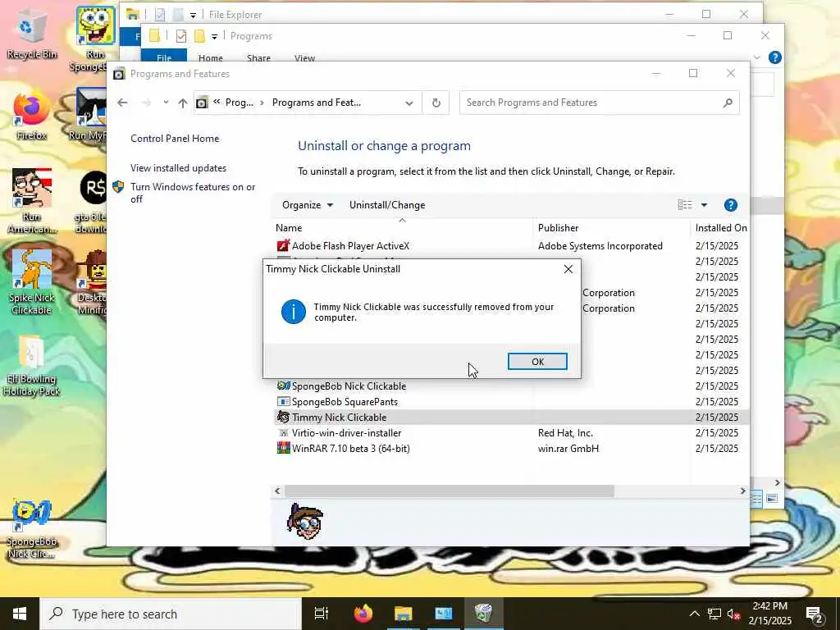Select SpongeBob SquarePants program entry
This screenshot has height=630, width=840.
345,402
